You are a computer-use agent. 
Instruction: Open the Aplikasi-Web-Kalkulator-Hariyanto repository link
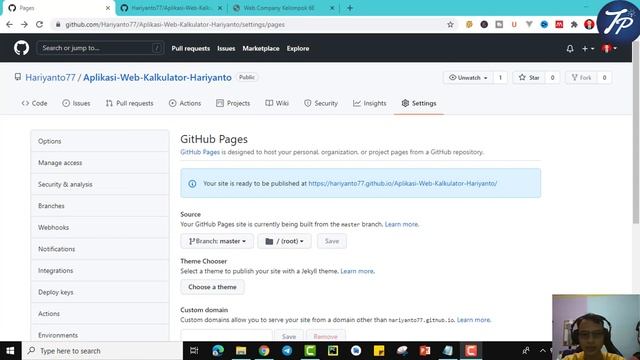click(x=157, y=78)
